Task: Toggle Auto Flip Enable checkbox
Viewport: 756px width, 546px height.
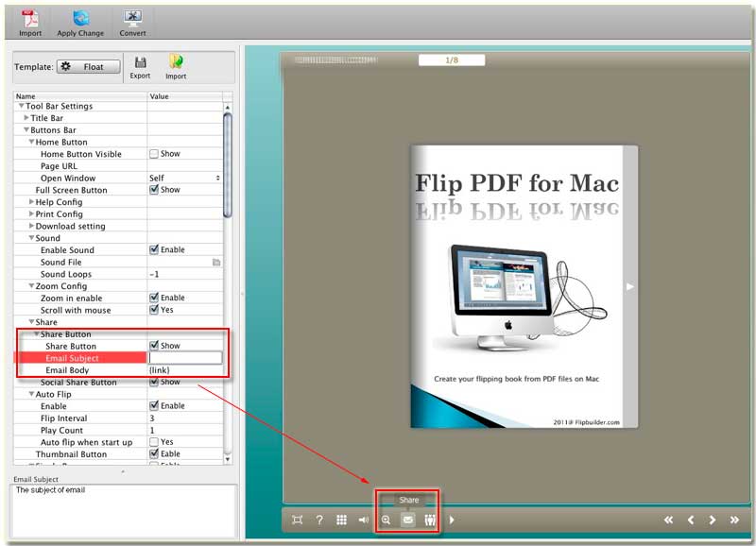Action: pyautogui.click(x=154, y=405)
